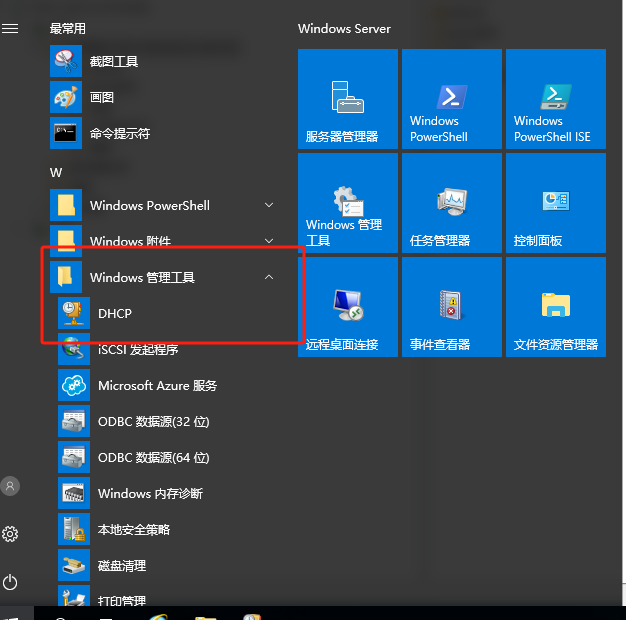
Task: Open the 事件查看器 tile
Action: [452, 307]
